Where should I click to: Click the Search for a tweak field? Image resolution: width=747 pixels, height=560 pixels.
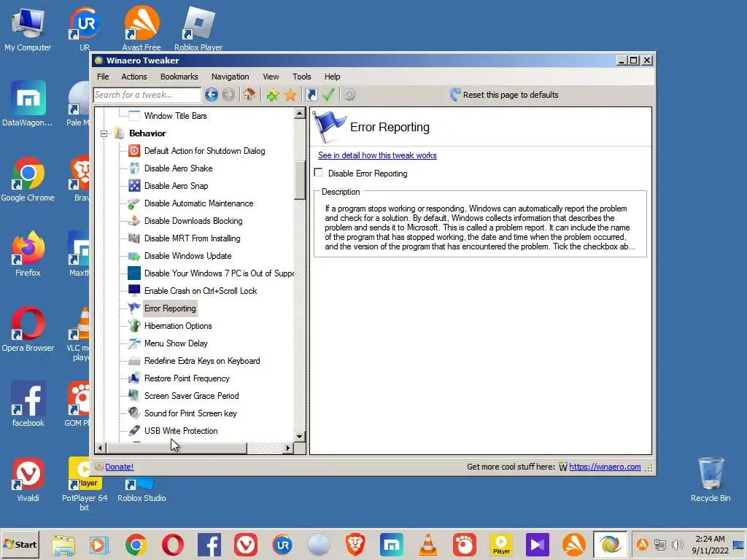[x=147, y=95]
